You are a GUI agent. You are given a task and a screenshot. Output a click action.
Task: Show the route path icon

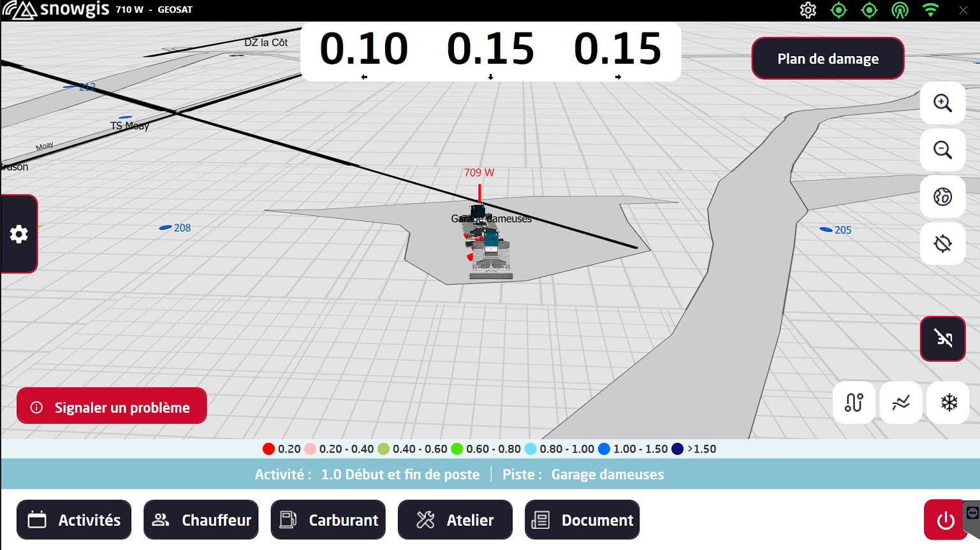853,403
